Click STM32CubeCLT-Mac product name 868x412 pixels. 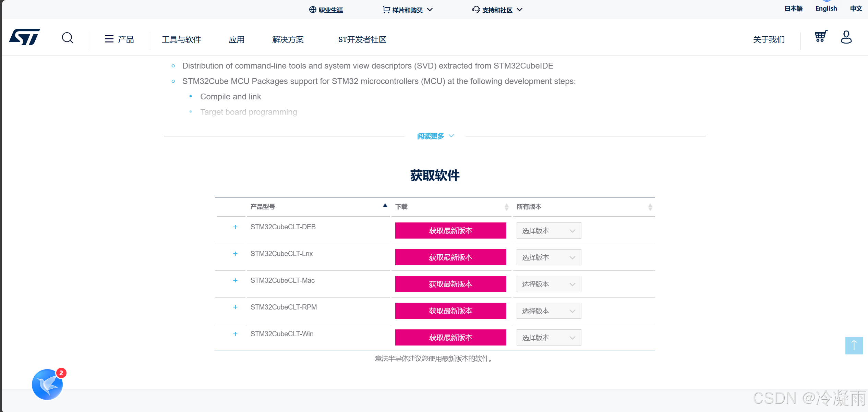[282, 280]
